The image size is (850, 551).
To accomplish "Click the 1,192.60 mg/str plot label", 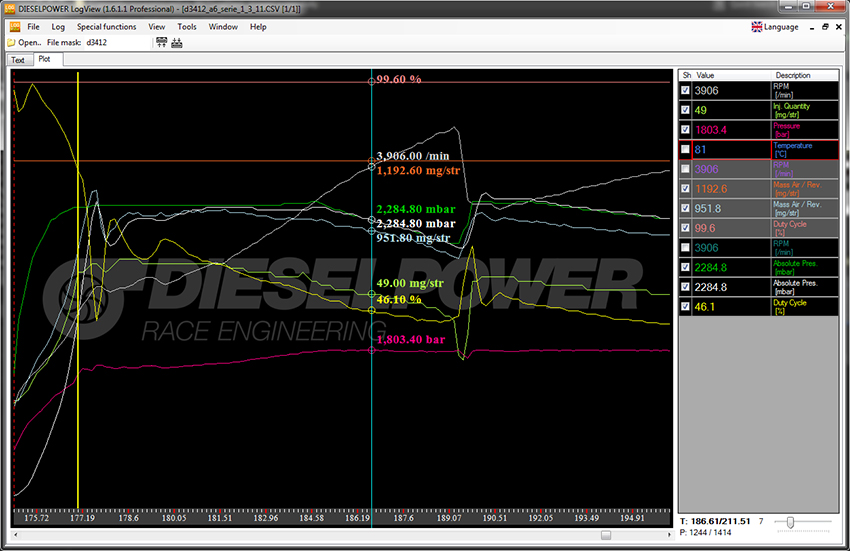I will (x=418, y=170).
